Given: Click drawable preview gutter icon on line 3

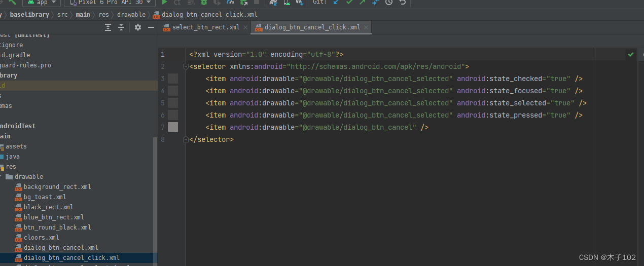Looking at the screenshot, I should [173, 79].
